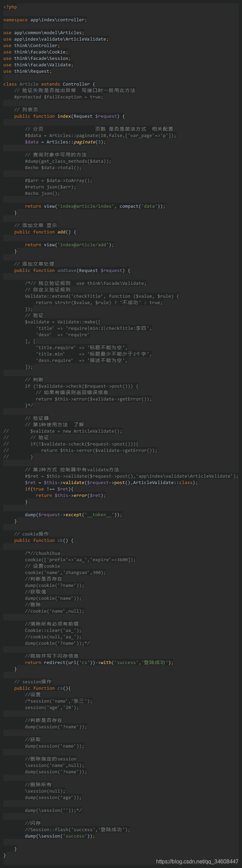Click the 'return $this->error($ret);' line

(71, 496)
